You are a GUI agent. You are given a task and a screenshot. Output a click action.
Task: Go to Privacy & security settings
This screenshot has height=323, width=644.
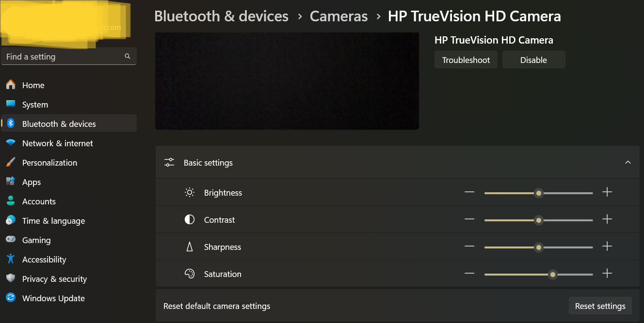(69, 279)
